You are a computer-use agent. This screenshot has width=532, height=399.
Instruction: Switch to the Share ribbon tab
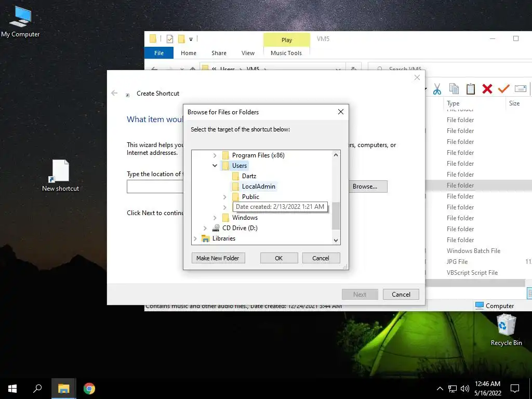click(219, 53)
